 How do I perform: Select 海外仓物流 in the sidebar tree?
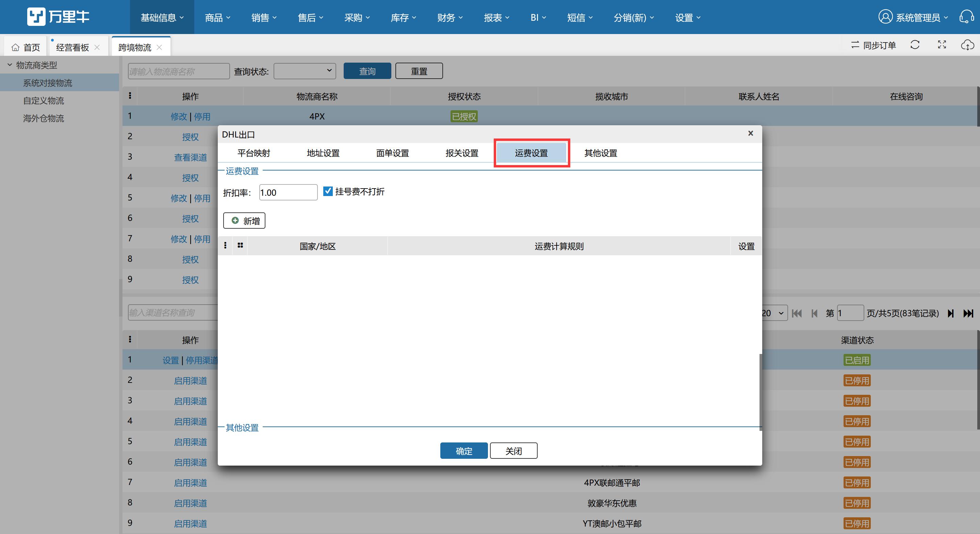[x=43, y=118]
